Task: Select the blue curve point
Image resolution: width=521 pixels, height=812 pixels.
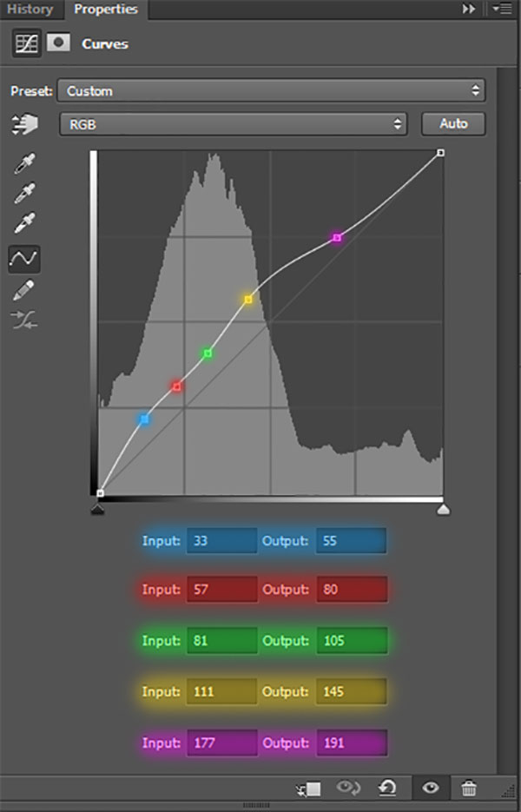Action: [x=144, y=419]
